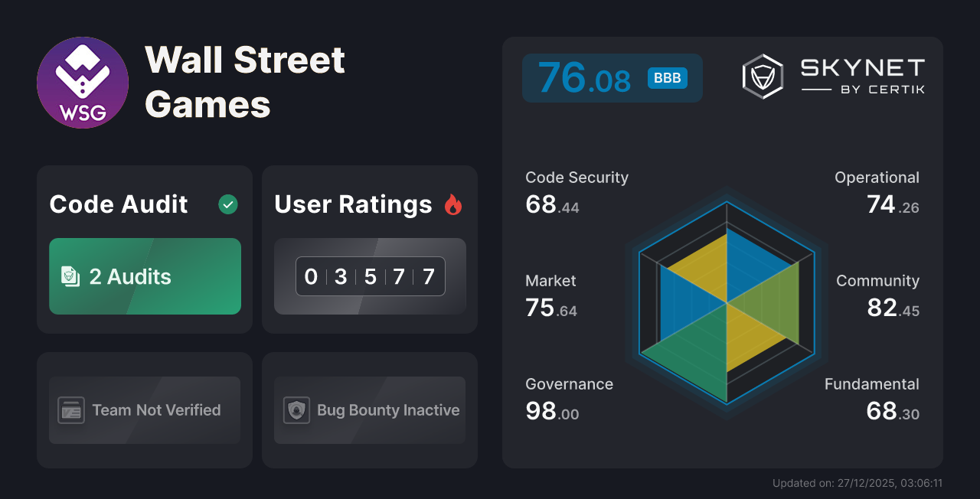Click the Skynet by CertiK link
Image resolution: width=980 pixels, height=499 pixels.
coord(835,75)
